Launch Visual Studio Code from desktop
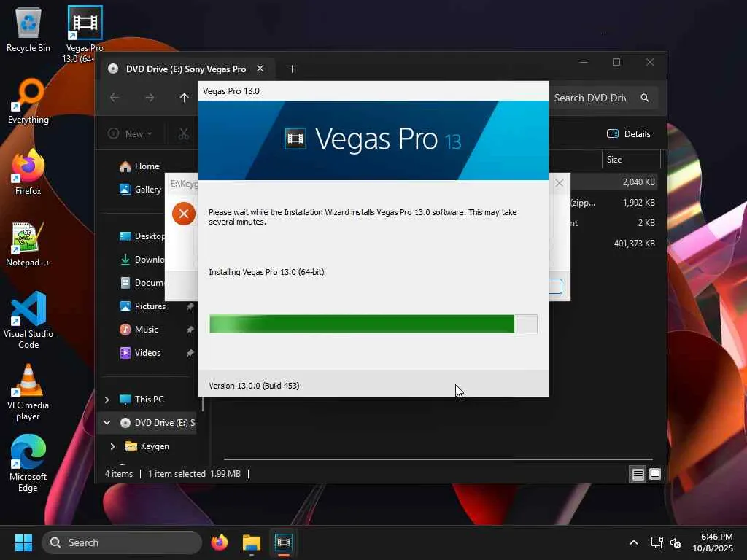Screen dimensions: 747x560 point(28,320)
